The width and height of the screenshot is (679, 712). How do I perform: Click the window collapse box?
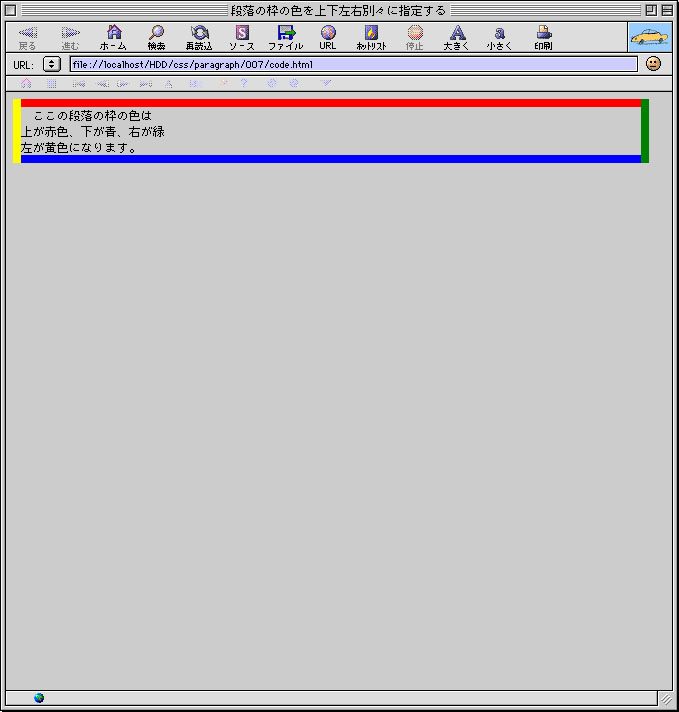pyautogui.click(x=667, y=10)
